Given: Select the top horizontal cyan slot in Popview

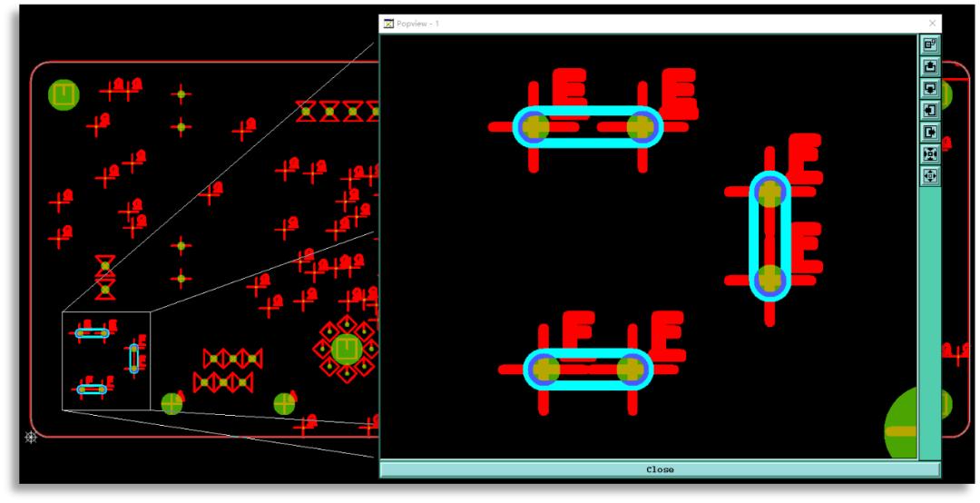Looking at the screenshot, I should coord(587,127).
